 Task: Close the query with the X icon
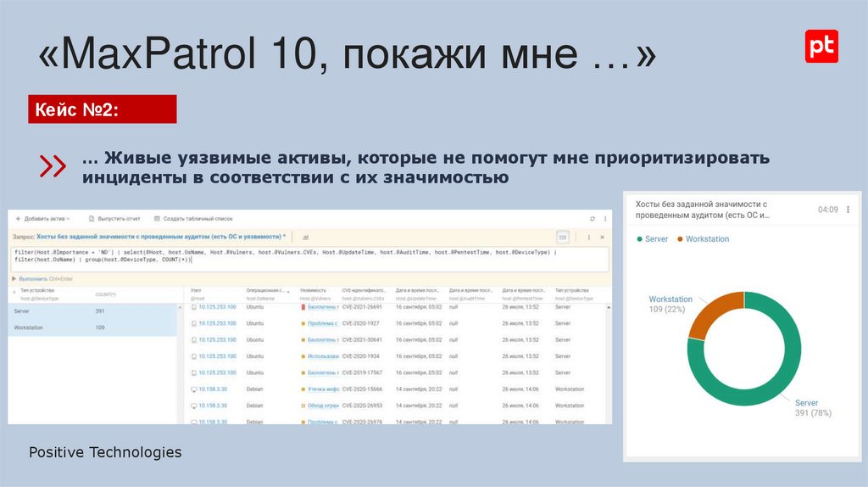(x=603, y=237)
